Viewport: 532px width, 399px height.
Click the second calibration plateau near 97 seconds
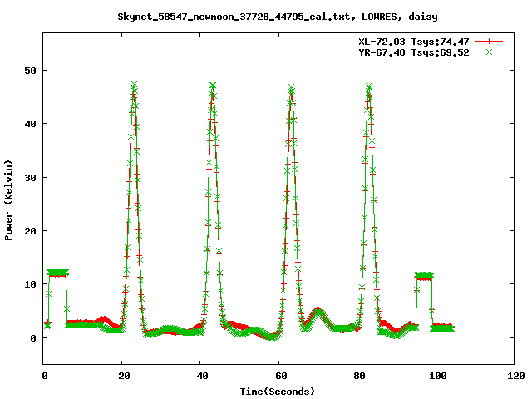tap(424, 276)
